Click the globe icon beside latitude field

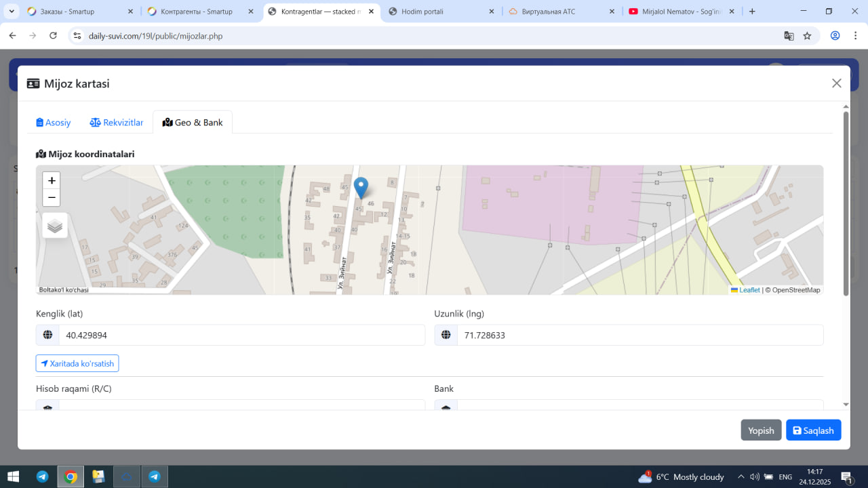click(x=47, y=335)
